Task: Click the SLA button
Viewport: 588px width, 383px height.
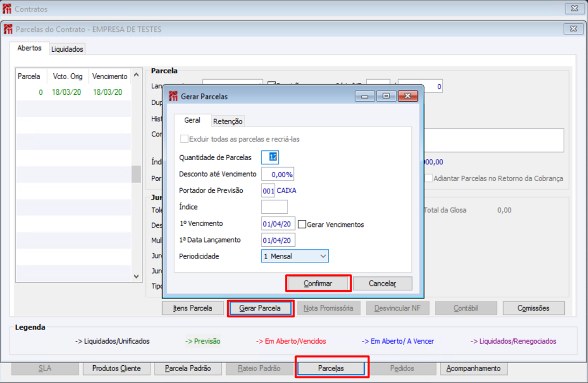Action: click(45, 368)
